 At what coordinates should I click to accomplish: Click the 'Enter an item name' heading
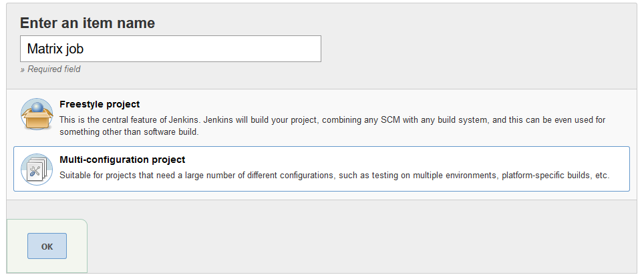point(88,23)
